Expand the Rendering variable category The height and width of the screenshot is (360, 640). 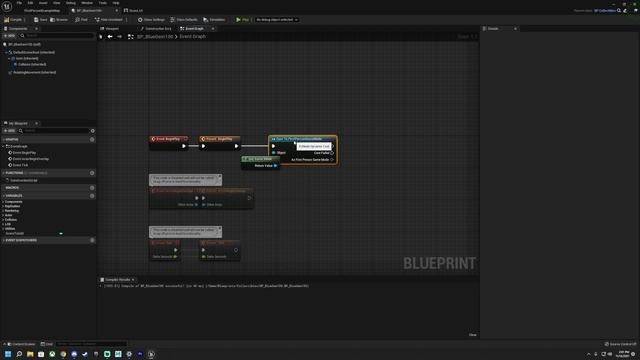tap(3, 211)
